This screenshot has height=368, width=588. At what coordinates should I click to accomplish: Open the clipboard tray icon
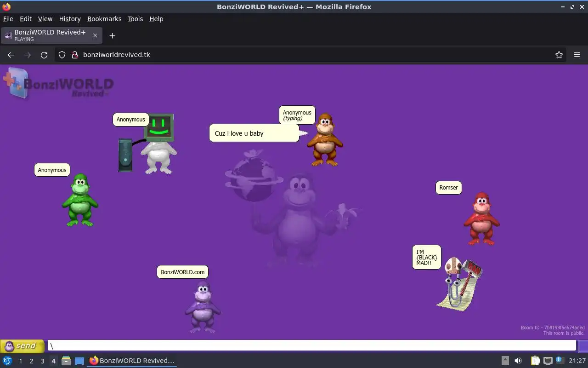pos(535,361)
